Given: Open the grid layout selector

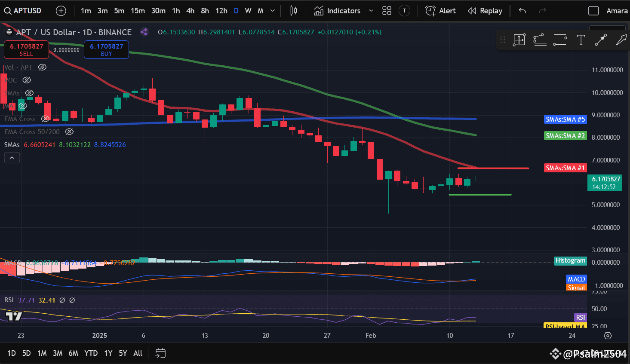Looking at the screenshot, I should 386,10.
